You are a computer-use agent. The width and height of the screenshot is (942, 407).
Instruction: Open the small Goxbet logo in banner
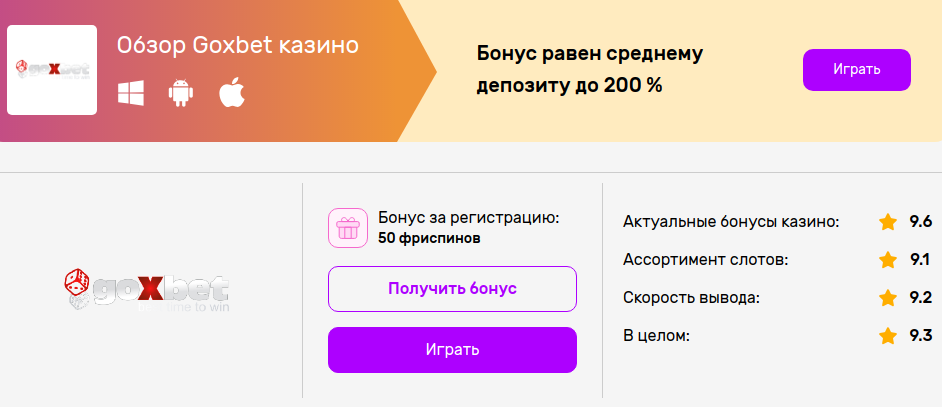point(52,70)
